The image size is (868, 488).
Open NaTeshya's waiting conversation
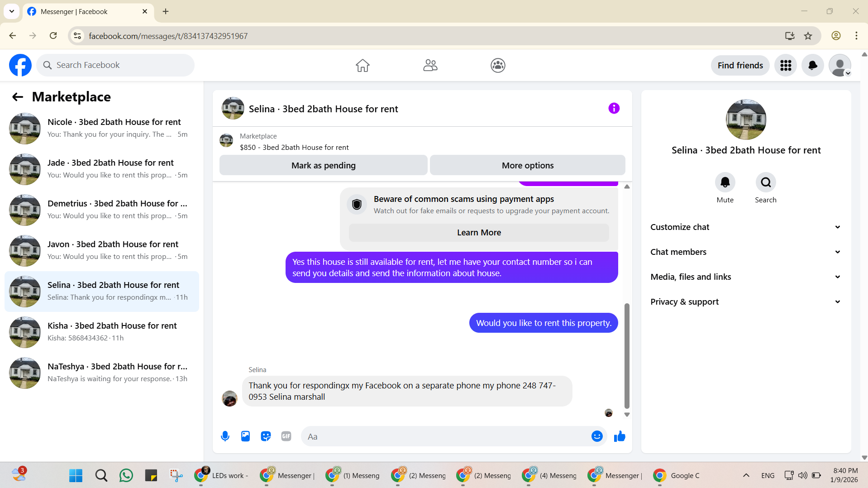coord(102,373)
